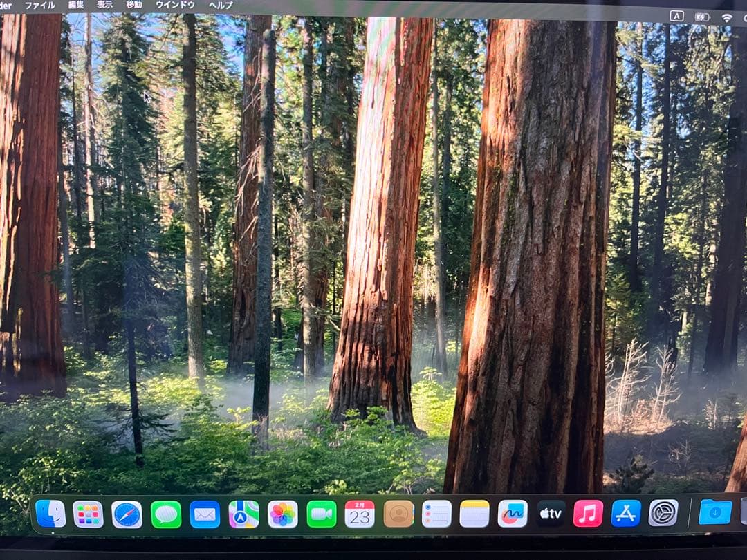Viewport: 747px width, 560px height.
Task: Open the Contacts app
Action: tap(398, 514)
